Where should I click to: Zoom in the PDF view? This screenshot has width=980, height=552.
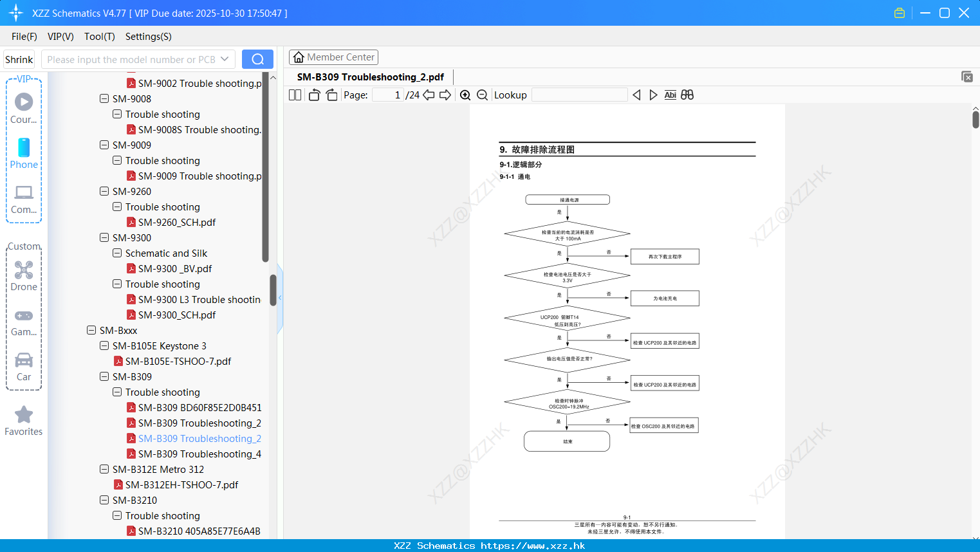(465, 95)
